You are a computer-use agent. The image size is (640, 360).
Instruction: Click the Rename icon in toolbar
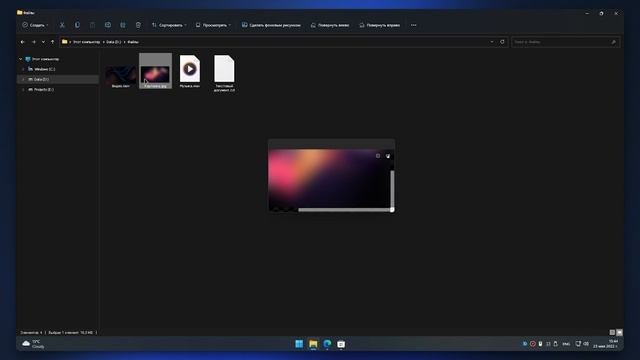[108, 25]
